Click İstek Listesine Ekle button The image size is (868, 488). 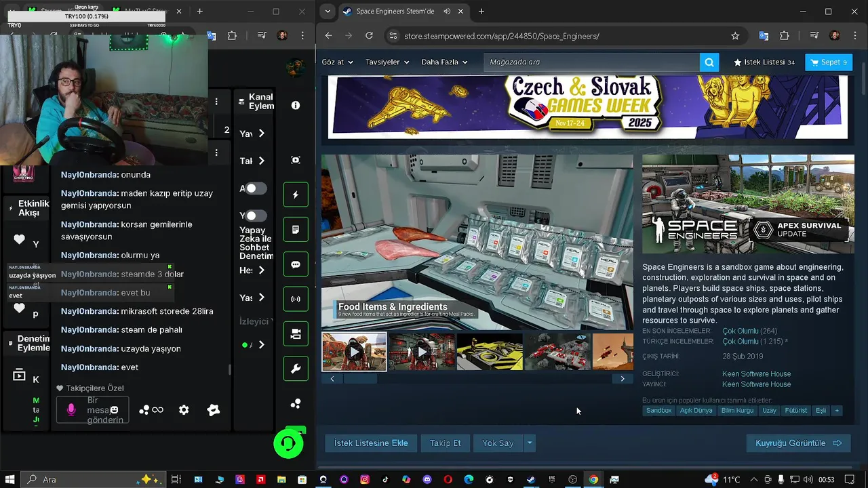tap(371, 443)
